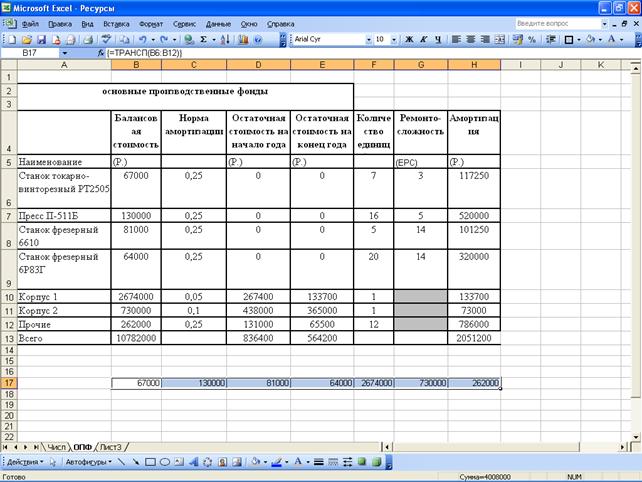Viewport: 642px width, 482px height.
Task: Toggle align left formatting
Action: tap(456, 39)
